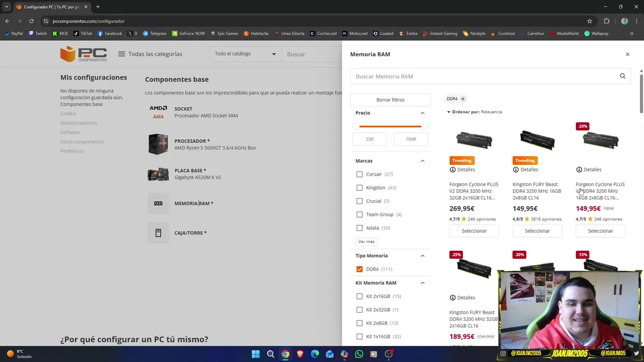This screenshot has width=644, height=362.
Task: Collapse the Precio filter section
Action: point(423,113)
